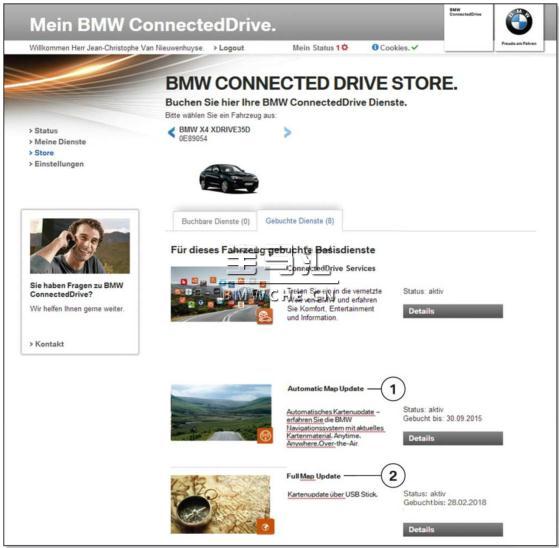The width and height of the screenshot is (559, 548).
Task: Select the Gebuchte Dienste tab
Action: 300,221
